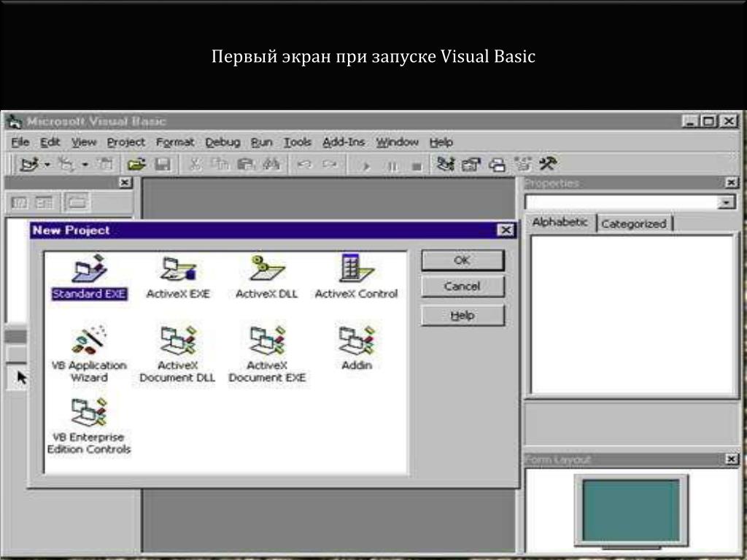Screen dimensions: 747x560
Task: Open the Help menu
Action: coord(441,142)
